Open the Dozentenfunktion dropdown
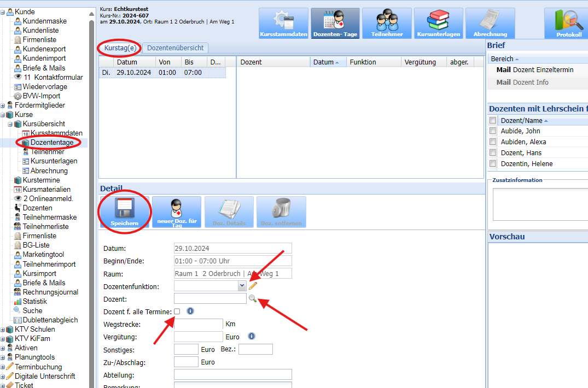Viewport: 588px width, 388px height. tap(242, 286)
